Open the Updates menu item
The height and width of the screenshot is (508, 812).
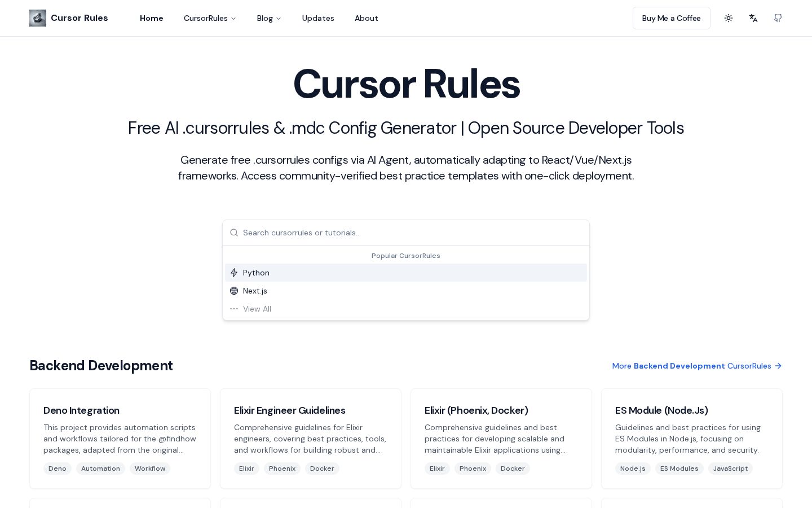coord(318,18)
